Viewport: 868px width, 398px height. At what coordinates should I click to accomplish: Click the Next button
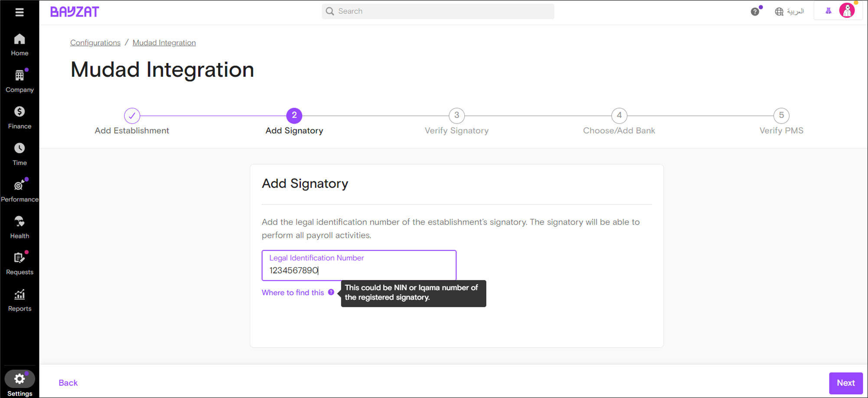click(x=845, y=383)
